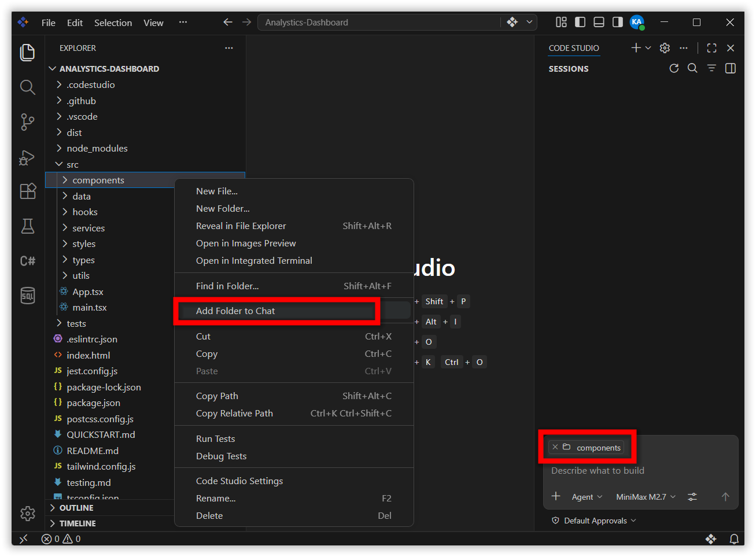Viewport: 756px width, 557px height.
Task: Open Code Studio settings gear icon
Action: (x=665, y=48)
